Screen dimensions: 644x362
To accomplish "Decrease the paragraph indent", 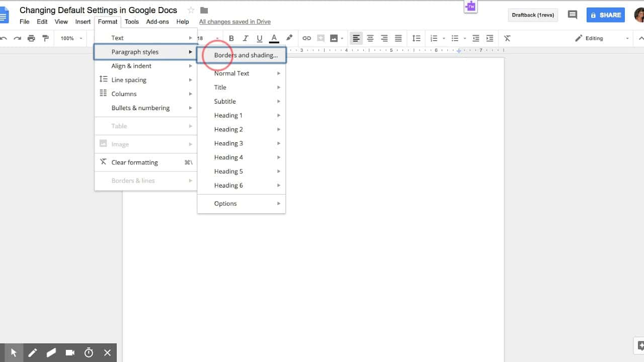I will [475, 38].
